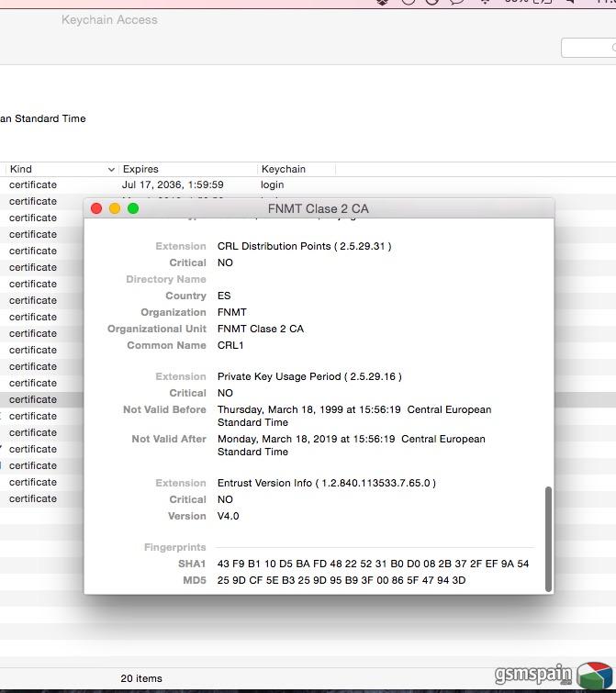The width and height of the screenshot is (616, 693).
Task: Click the Organizational Unit value field
Action: click(x=261, y=329)
